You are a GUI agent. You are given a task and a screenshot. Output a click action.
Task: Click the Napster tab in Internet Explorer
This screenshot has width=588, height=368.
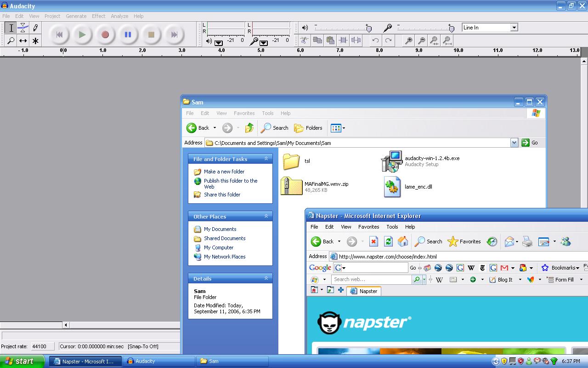(x=363, y=291)
